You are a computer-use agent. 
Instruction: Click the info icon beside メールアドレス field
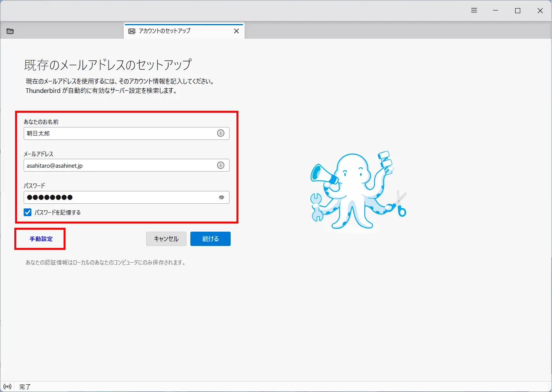pos(221,165)
